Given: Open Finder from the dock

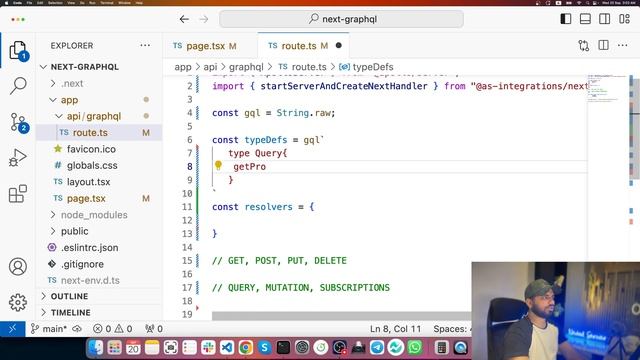Looking at the screenshot, I should (96, 347).
